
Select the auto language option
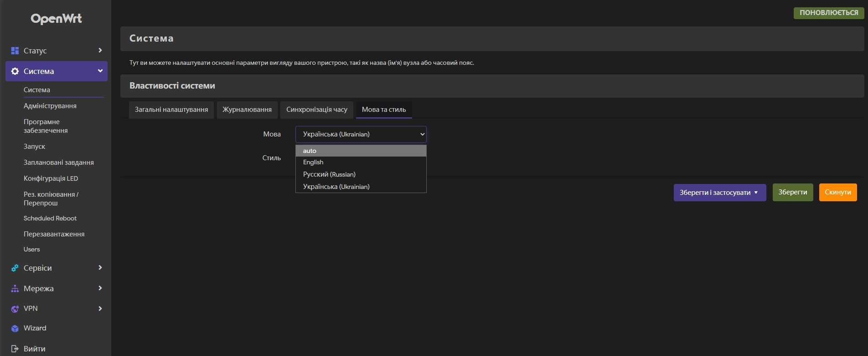click(x=361, y=151)
